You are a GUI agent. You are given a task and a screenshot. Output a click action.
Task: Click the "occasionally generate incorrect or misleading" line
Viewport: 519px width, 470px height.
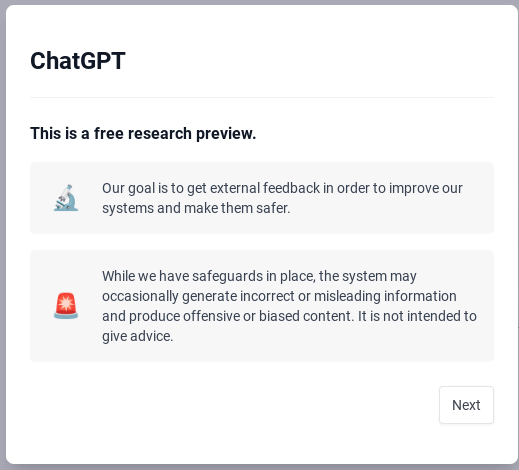point(279,296)
